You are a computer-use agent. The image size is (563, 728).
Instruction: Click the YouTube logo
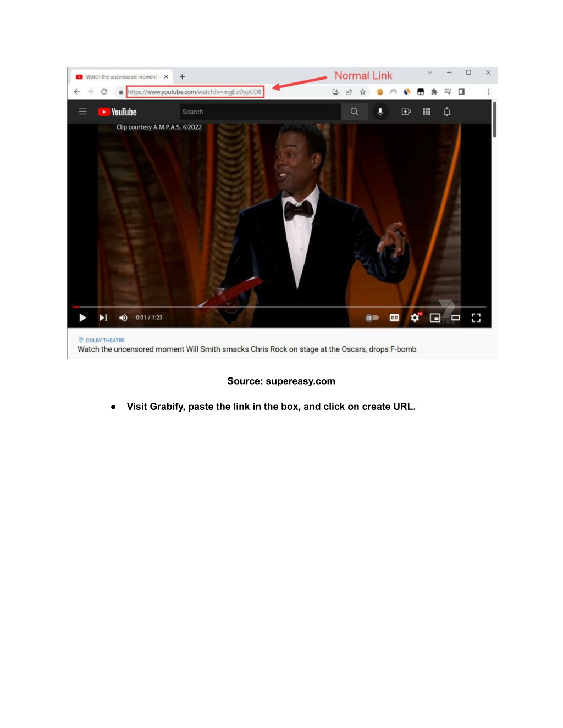click(x=117, y=112)
